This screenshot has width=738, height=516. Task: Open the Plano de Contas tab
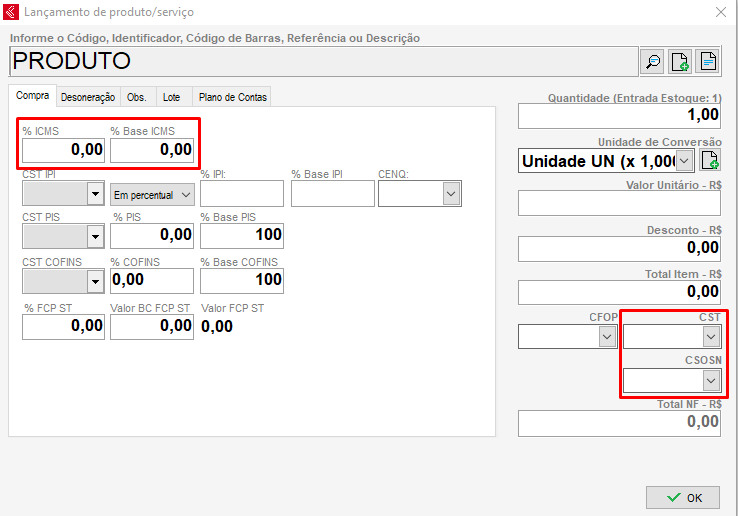click(x=233, y=97)
